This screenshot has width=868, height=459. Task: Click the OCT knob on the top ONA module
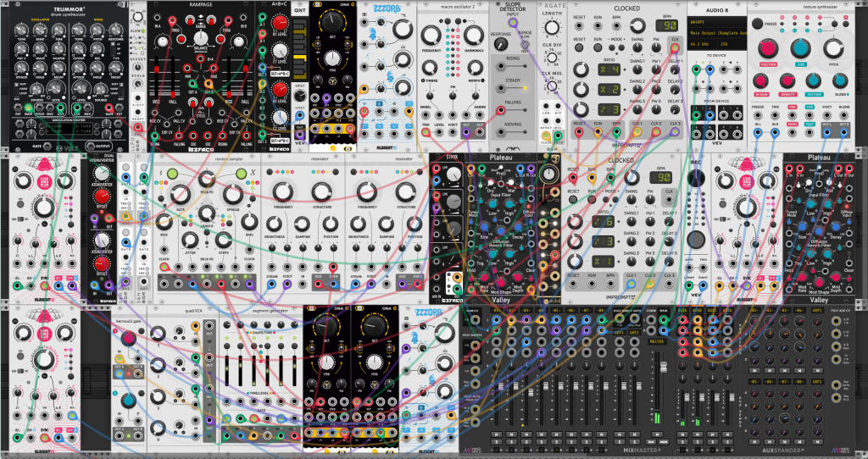[x=331, y=21]
